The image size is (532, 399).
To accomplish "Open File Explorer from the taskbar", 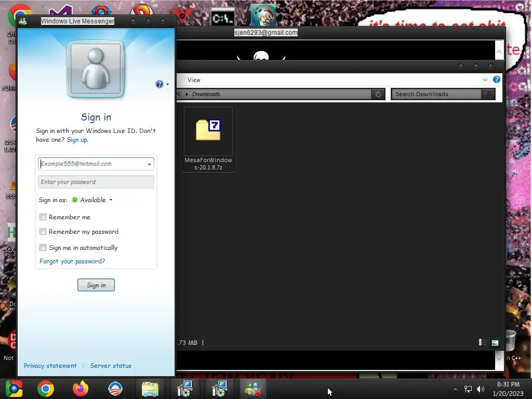I will click(150, 389).
